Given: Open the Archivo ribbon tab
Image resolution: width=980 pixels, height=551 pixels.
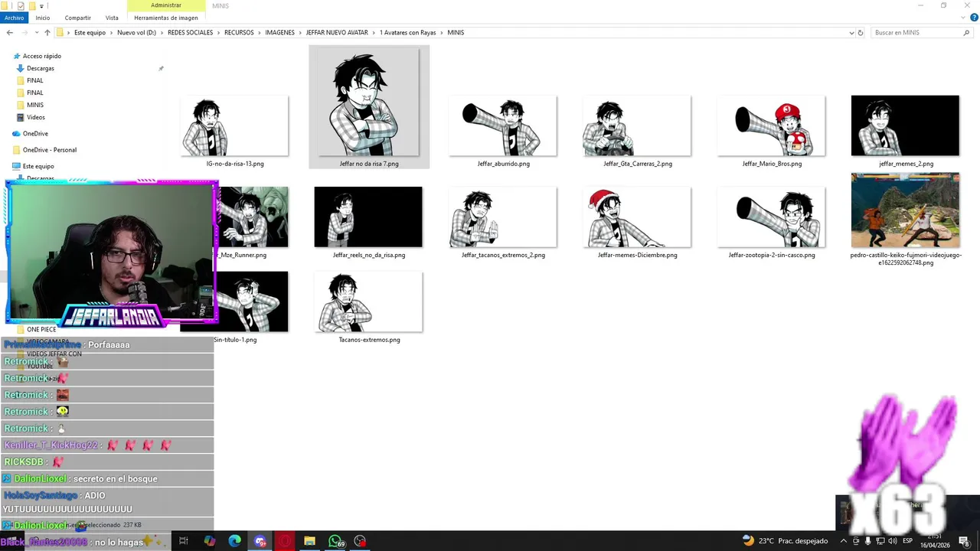Looking at the screenshot, I should [x=14, y=18].
